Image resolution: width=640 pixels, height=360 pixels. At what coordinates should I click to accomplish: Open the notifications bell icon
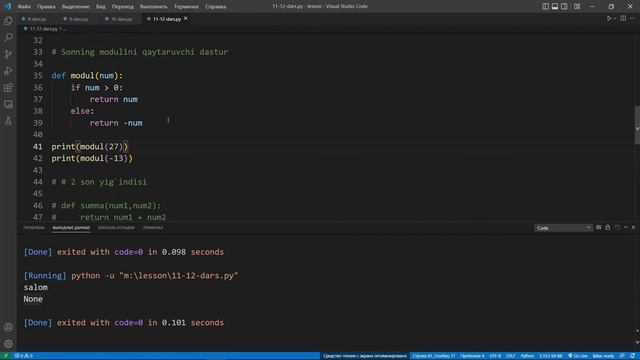pos(632,356)
